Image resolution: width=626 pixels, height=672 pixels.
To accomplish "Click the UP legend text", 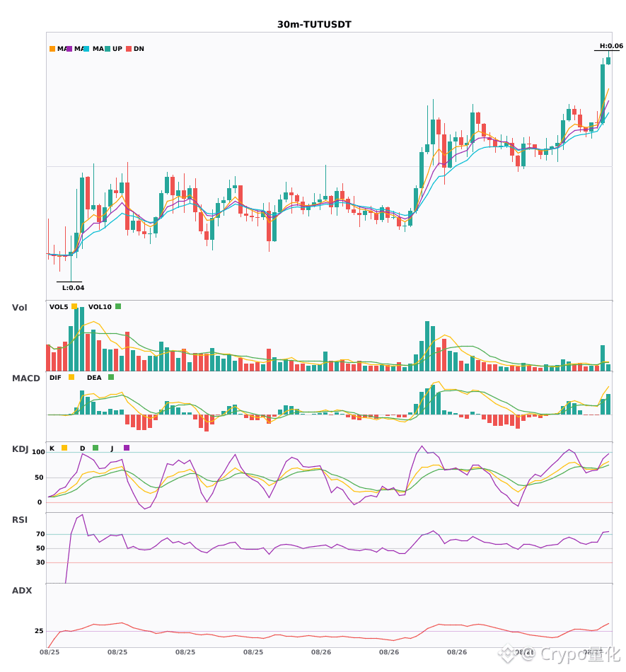I will click(x=117, y=49).
